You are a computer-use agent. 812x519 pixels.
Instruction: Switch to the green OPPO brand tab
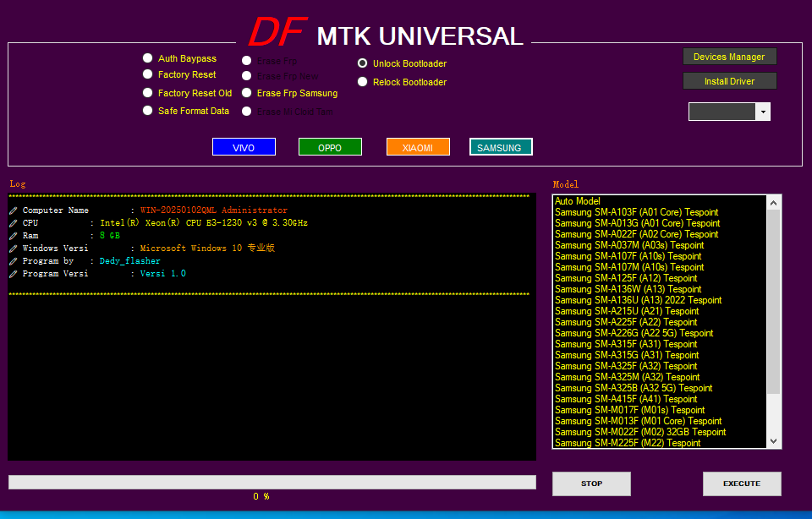tap(330, 147)
